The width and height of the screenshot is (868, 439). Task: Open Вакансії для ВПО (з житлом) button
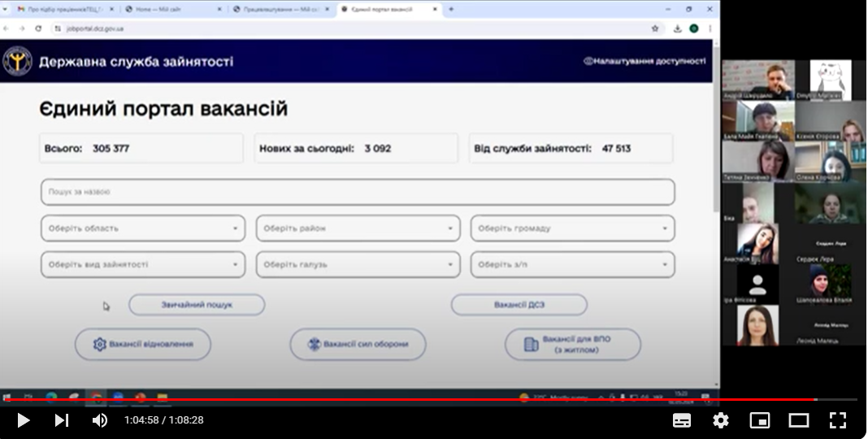[572, 345]
